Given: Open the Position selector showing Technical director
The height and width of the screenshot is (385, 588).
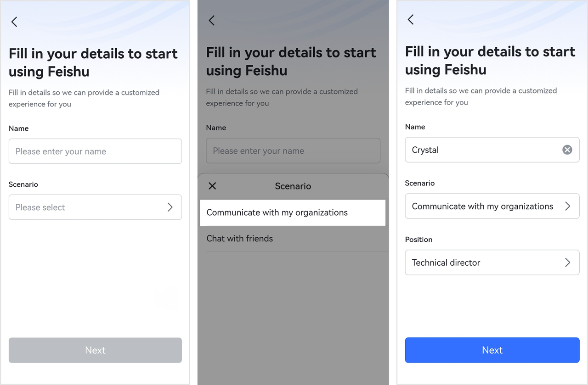Looking at the screenshot, I should [492, 262].
